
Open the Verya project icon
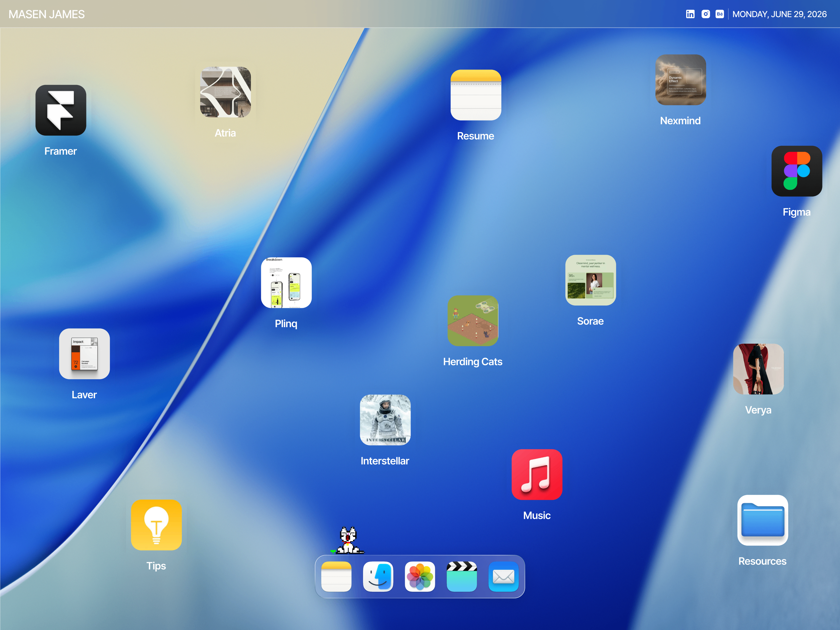point(758,369)
